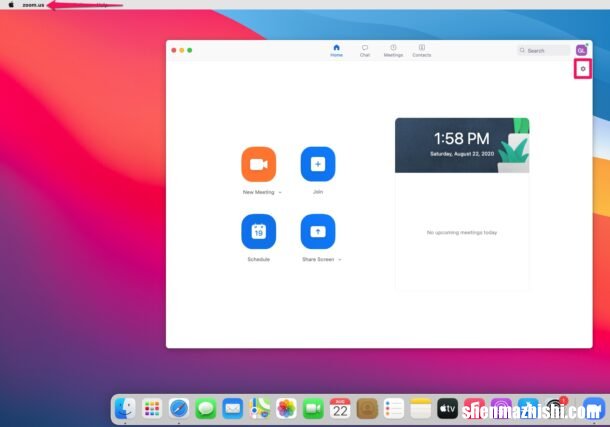Open the Meetings tab

[x=393, y=51]
